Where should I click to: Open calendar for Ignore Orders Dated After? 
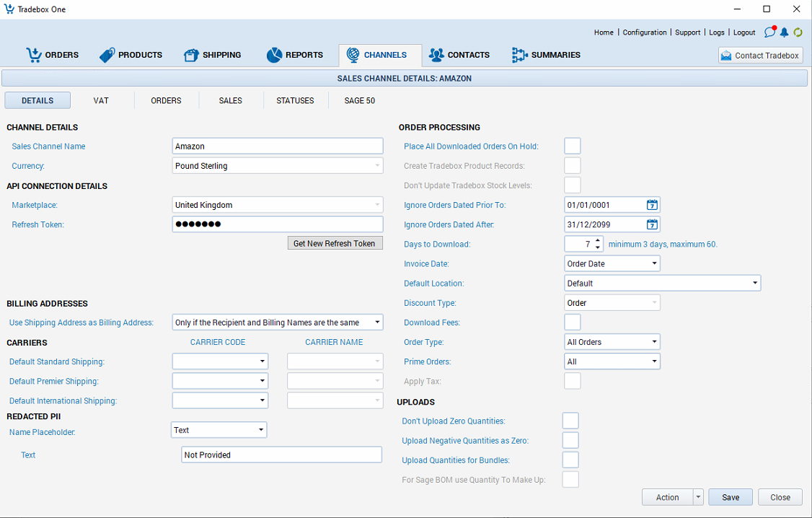tap(652, 224)
